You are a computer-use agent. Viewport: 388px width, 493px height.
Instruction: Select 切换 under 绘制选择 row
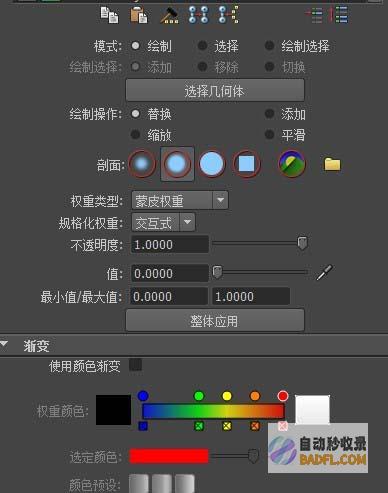[x=269, y=67]
